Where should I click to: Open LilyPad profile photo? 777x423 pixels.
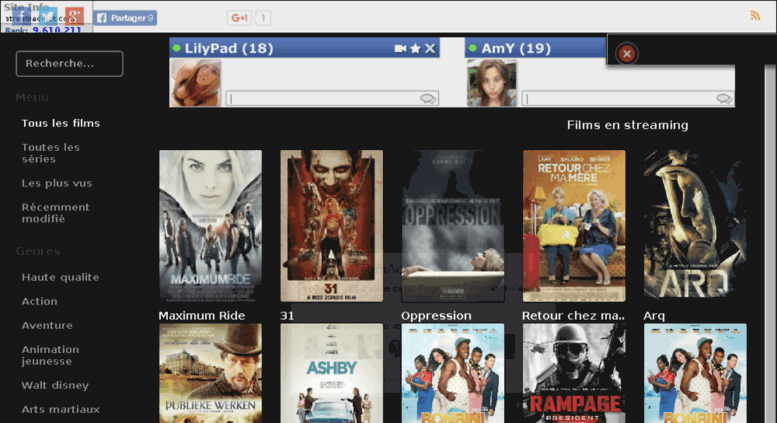[x=196, y=83]
